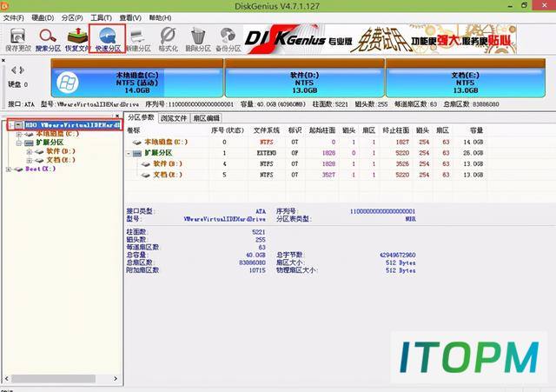Click the drive icon of 文档(E:) table row

146,176
